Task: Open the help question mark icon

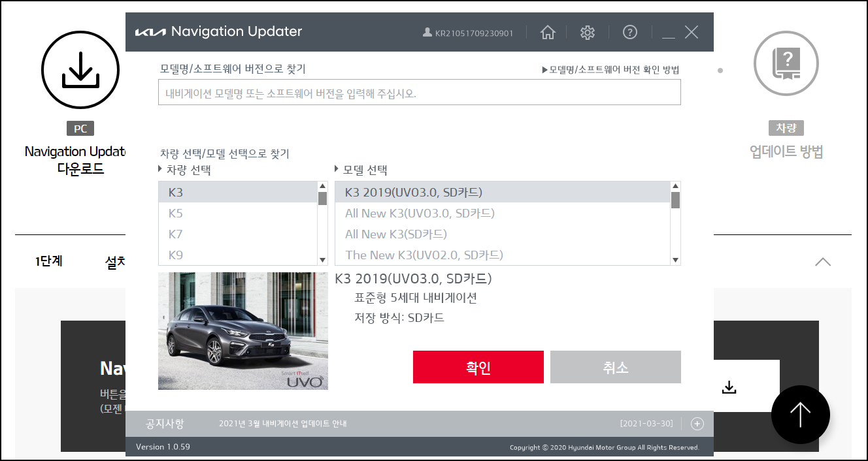Action: 630,32
